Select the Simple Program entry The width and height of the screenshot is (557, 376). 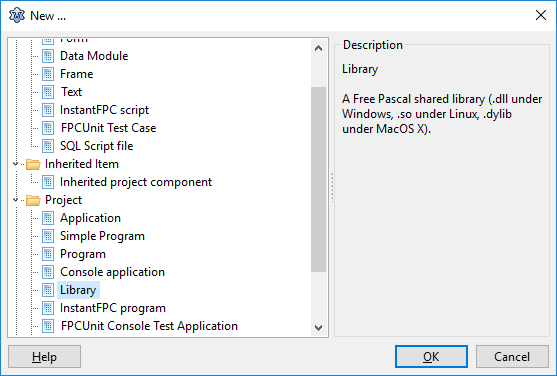[102, 236]
